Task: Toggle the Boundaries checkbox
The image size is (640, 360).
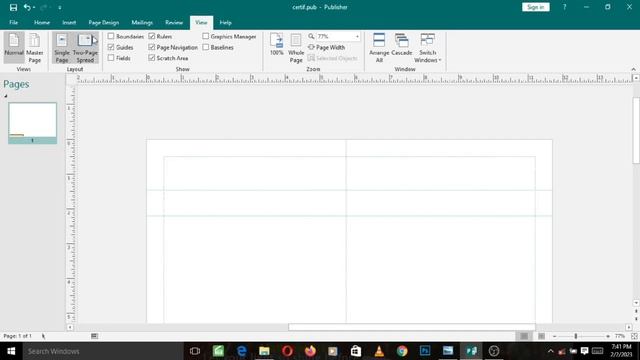Action: 111,36
